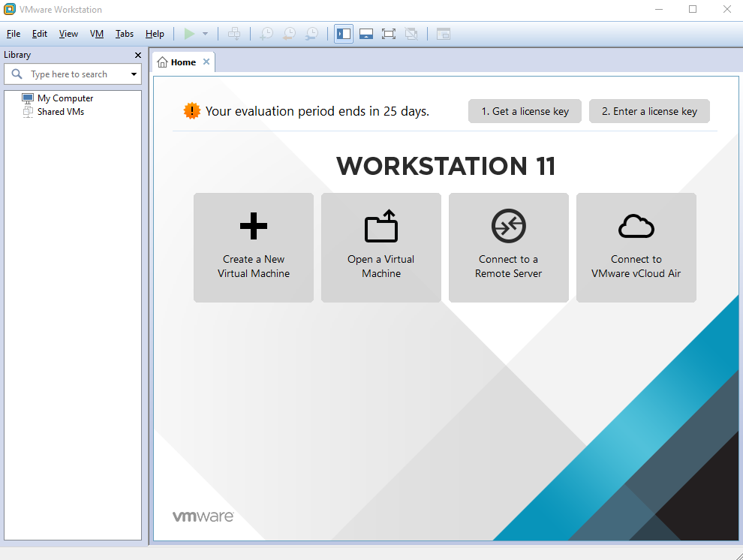Open the Tabs menu
The height and width of the screenshot is (560, 743).
[x=124, y=34]
